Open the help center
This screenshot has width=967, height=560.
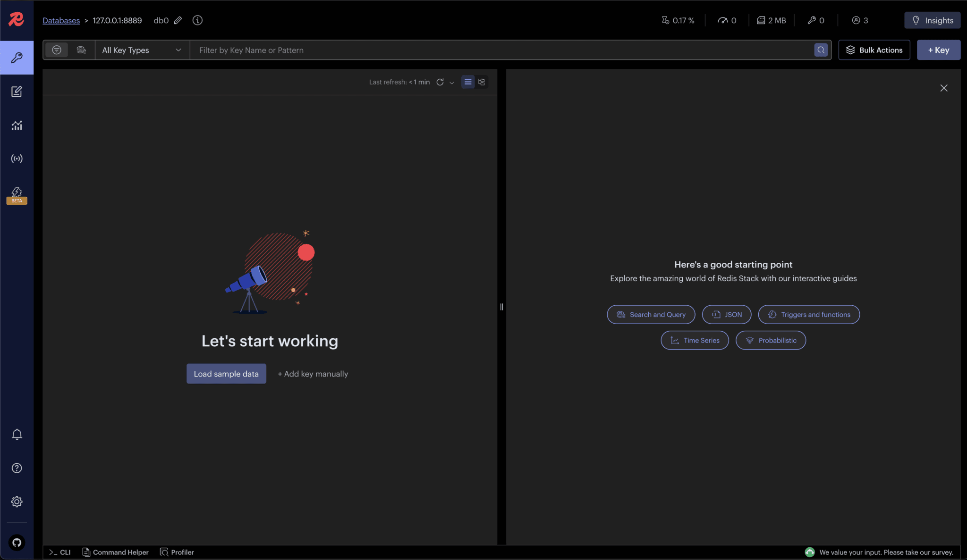pyautogui.click(x=17, y=468)
